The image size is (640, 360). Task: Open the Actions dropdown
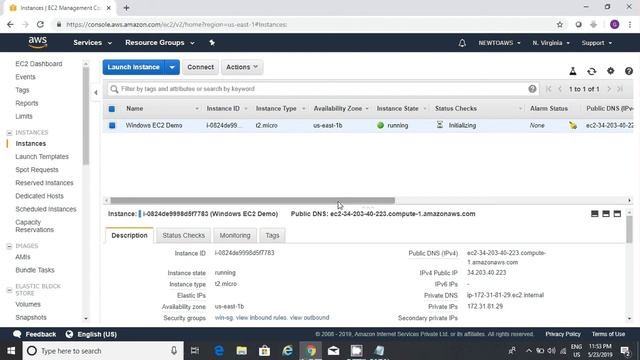click(242, 67)
